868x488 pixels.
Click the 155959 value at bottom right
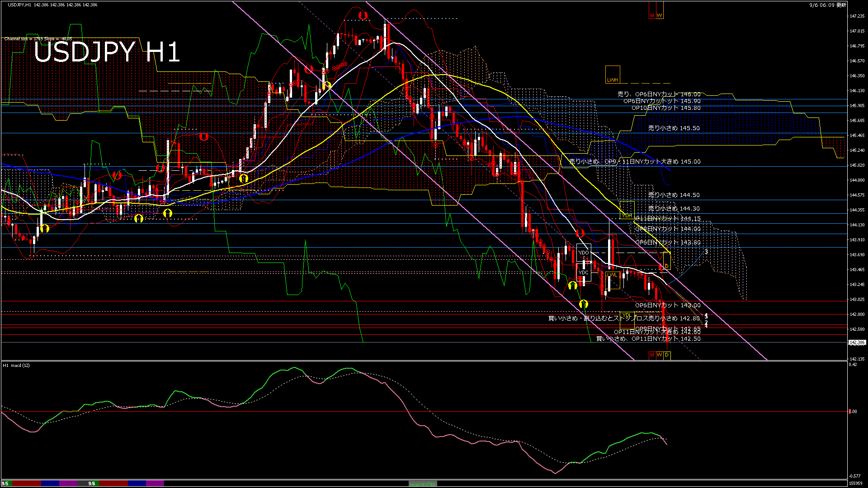coord(855,483)
